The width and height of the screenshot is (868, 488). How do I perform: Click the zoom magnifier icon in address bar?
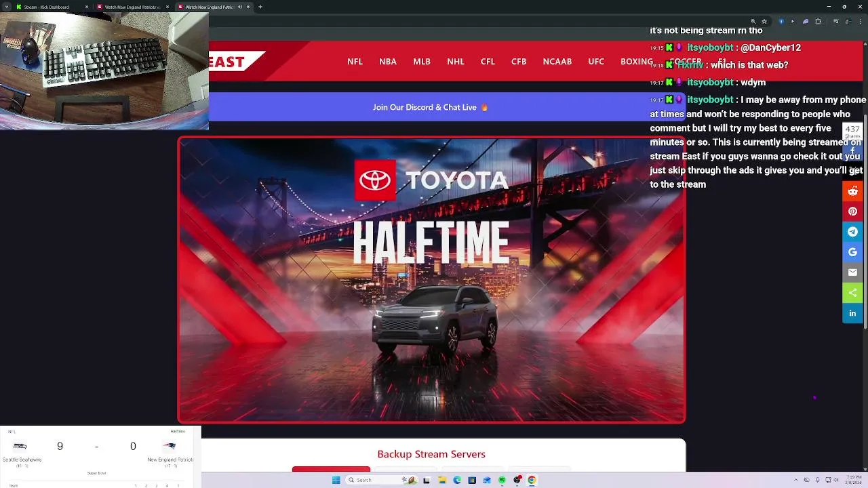point(753,21)
